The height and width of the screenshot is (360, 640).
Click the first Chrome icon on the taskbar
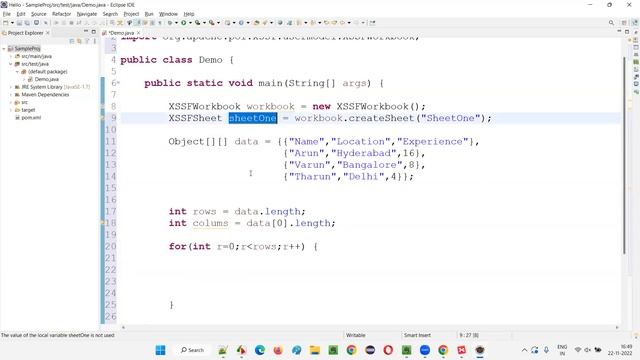[x=351, y=350]
